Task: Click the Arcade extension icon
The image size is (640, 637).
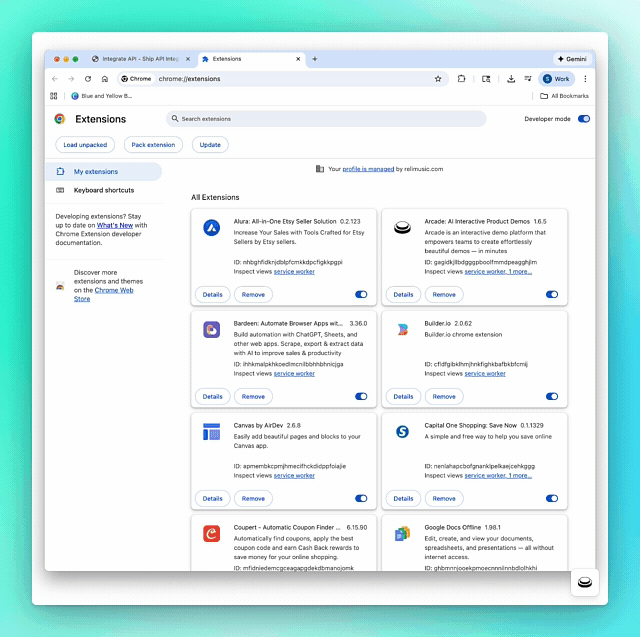Action: [x=402, y=227]
